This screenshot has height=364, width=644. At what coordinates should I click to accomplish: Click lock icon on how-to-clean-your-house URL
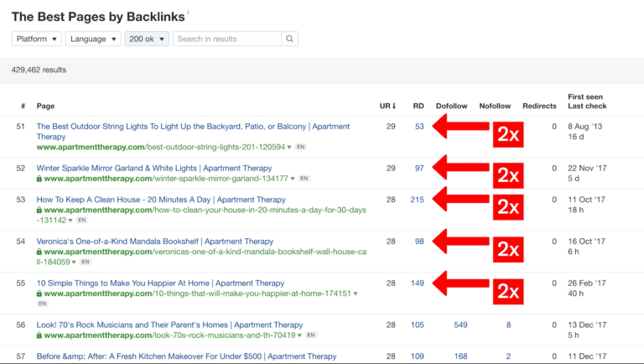39,210
